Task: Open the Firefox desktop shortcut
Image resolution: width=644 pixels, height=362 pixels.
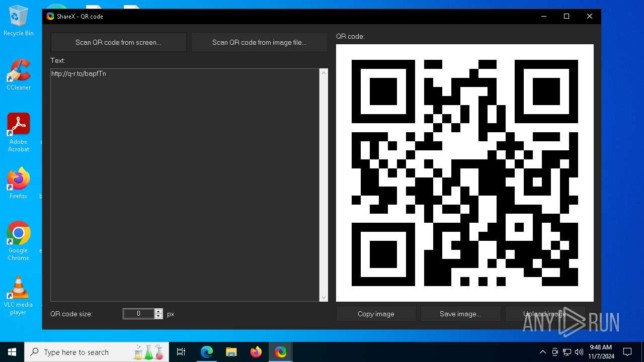Action: click(x=19, y=183)
